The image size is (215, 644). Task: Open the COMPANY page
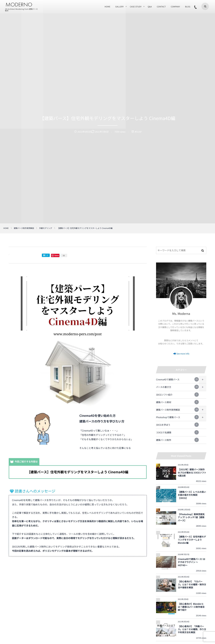[175, 7]
